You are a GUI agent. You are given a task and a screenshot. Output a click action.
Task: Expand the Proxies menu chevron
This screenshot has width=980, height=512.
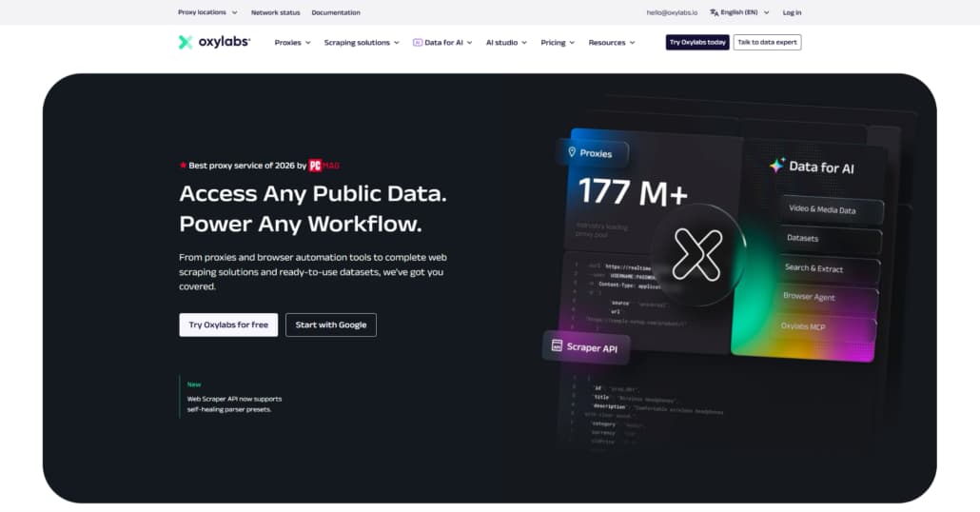tap(307, 43)
